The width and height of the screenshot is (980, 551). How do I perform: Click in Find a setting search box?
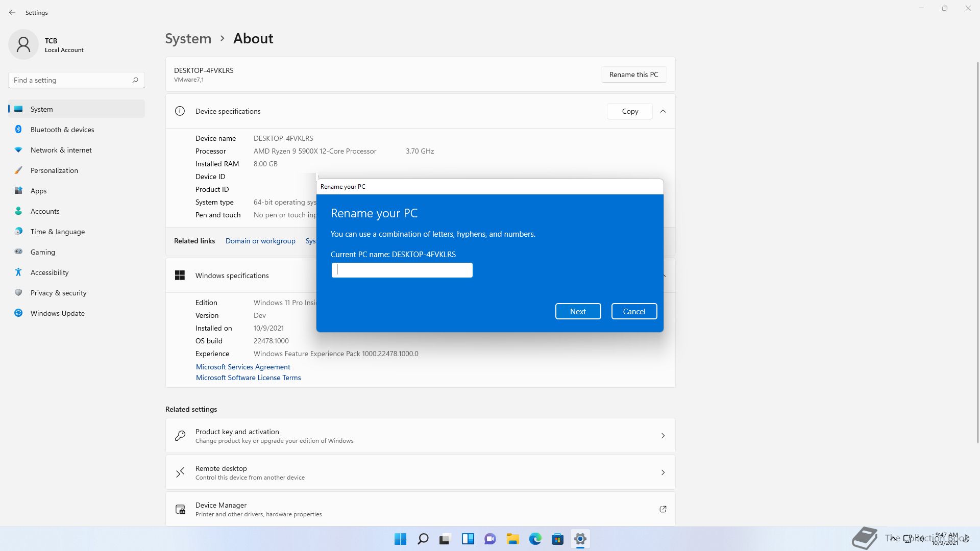pos(77,80)
